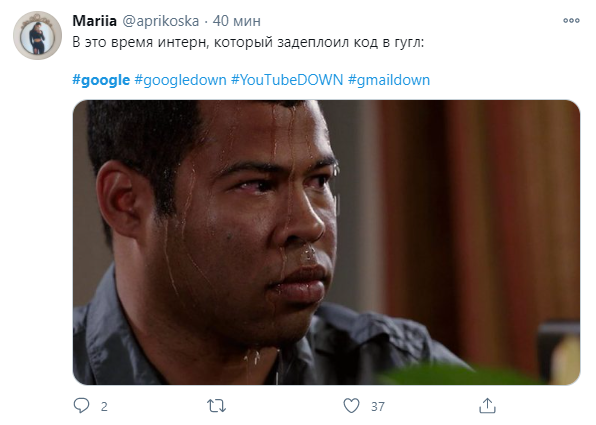Open the #googledown hashtag

click(181, 80)
